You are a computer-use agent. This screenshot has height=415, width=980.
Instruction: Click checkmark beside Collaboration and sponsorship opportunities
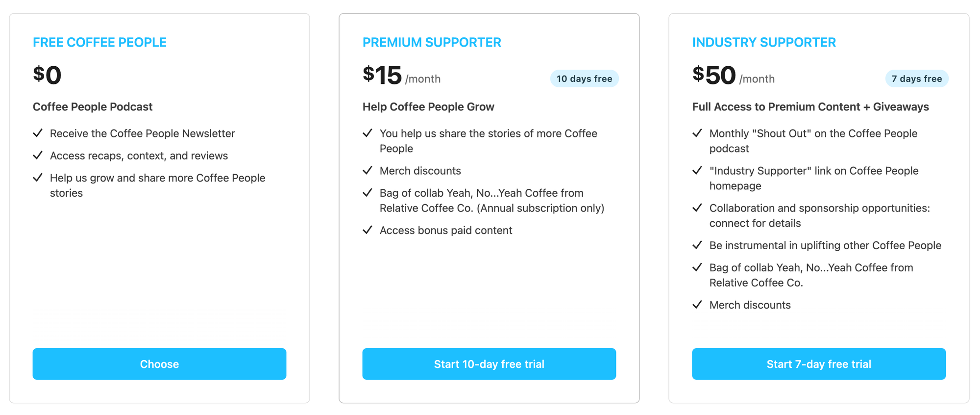click(697, 208)
